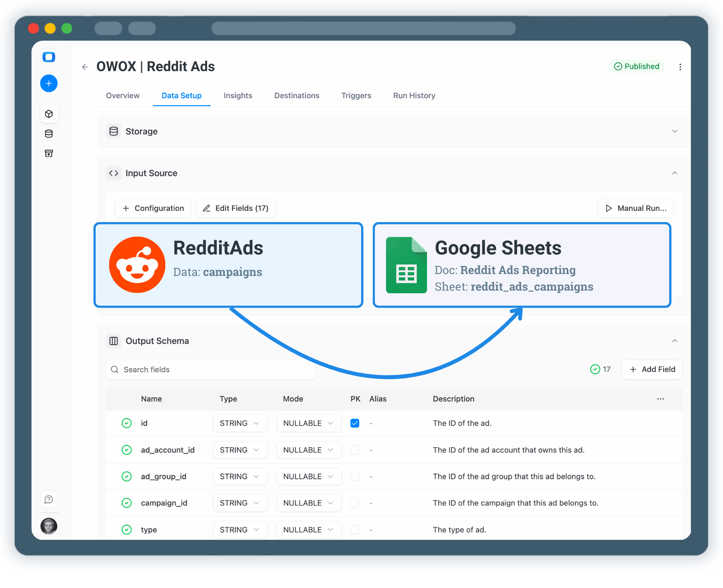Screen dimensions: 723x588
Task: Collapse the Input Source section
Action: pyautogui.click(x=674, y=173)
